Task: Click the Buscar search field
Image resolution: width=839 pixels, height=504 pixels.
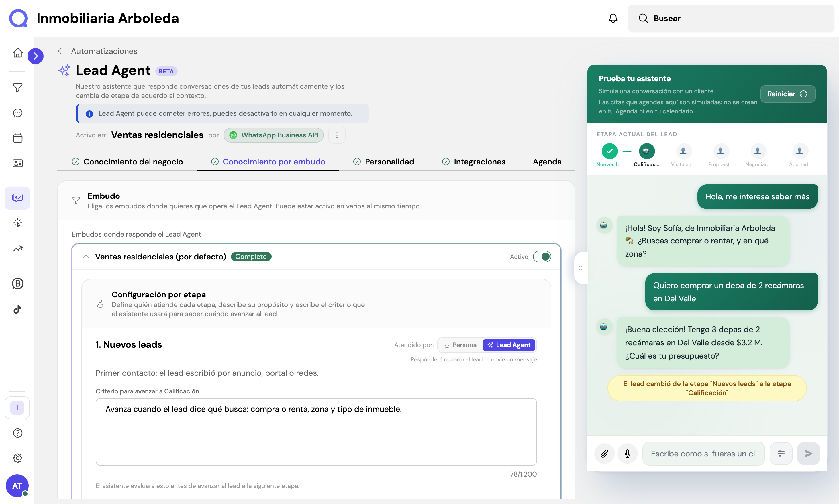Action: coord(731,18)
